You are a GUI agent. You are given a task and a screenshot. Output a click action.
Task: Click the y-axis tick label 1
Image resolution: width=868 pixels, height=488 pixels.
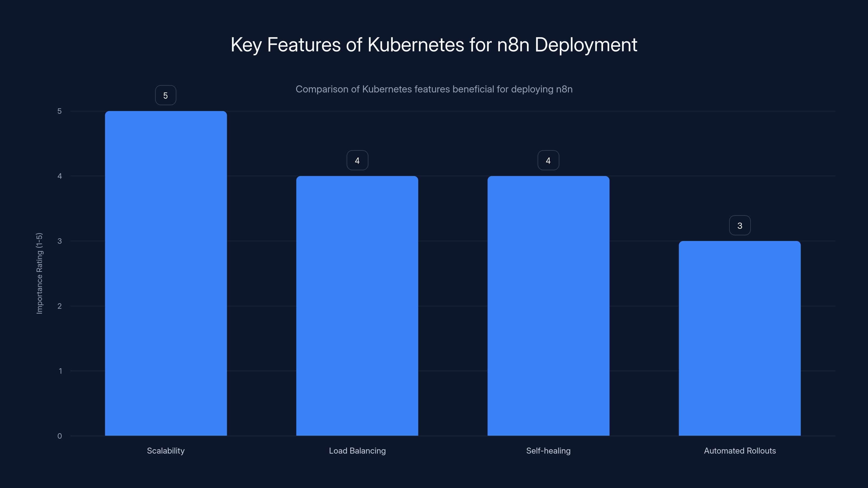click(x=60, y=371)
